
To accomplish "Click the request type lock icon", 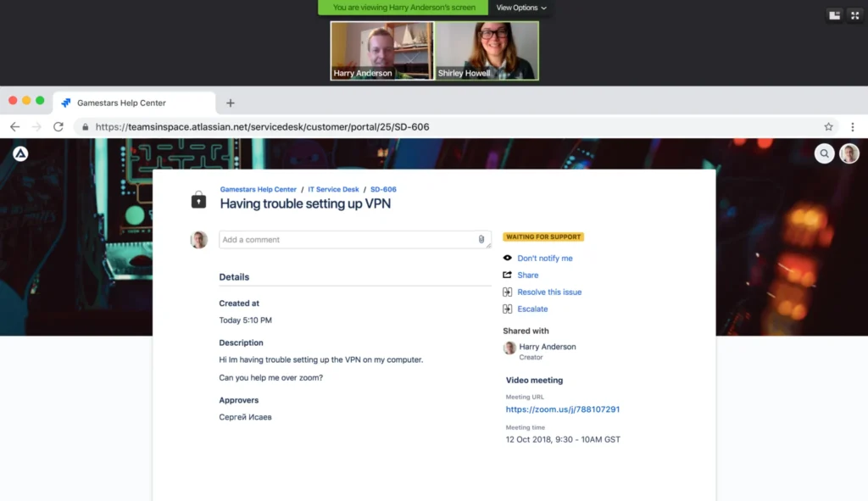I will click(x=198, y=199).
